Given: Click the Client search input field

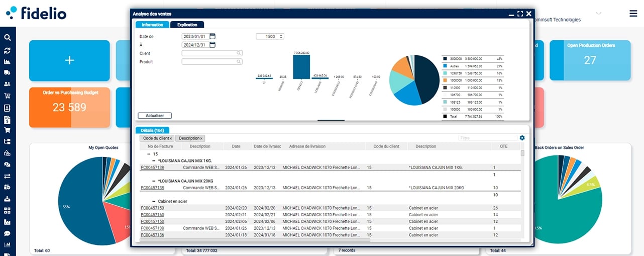Looking at the screenshot, I should [x=212, y=53].
